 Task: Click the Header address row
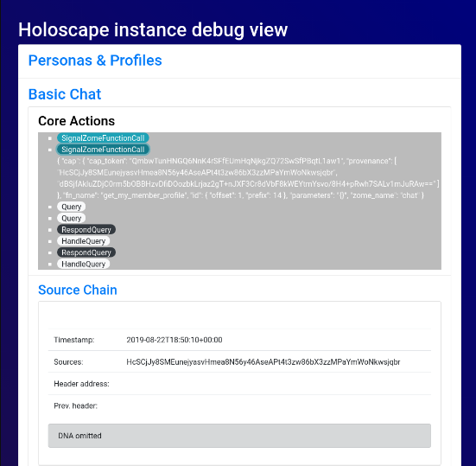pos(239,384)
